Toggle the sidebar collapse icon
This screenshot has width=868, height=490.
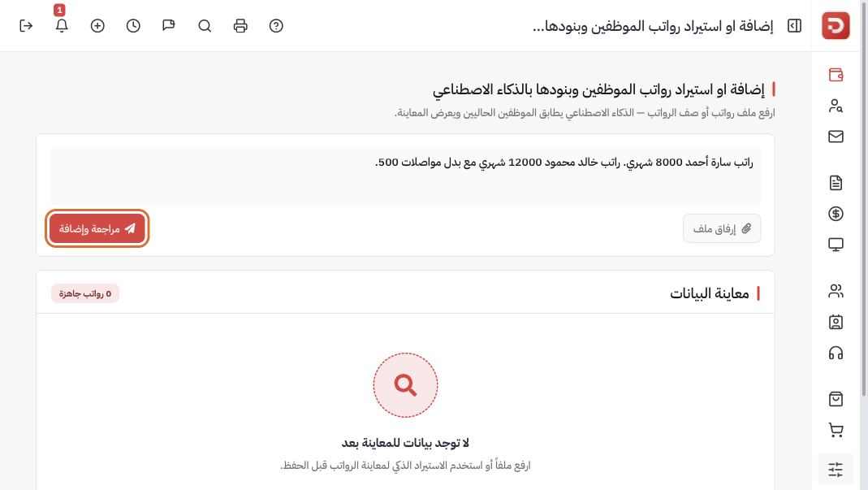point(794,26)
